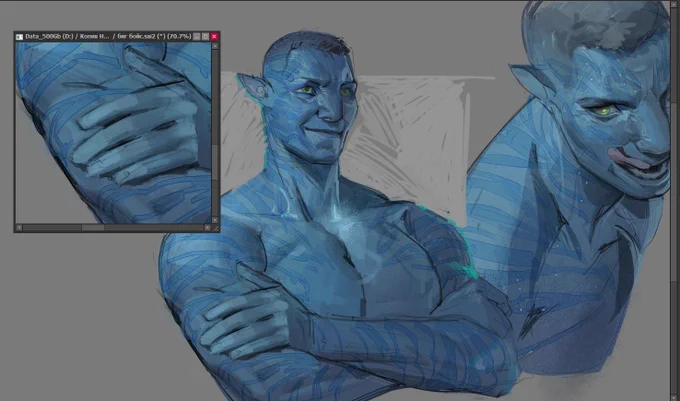Click horizontal scrollbar thumb in floating window
Viewport: 680px width, 401px height.
click(93, 228)
